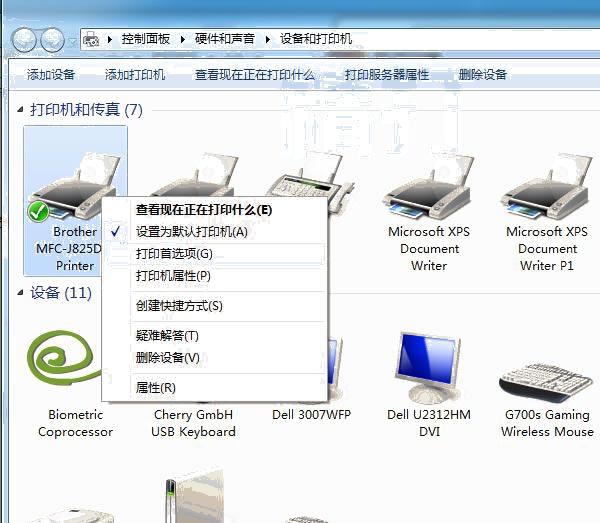Select the Cherry GmbH USB Keyboard device
The image size is (600, 523).
pos(193,422)
